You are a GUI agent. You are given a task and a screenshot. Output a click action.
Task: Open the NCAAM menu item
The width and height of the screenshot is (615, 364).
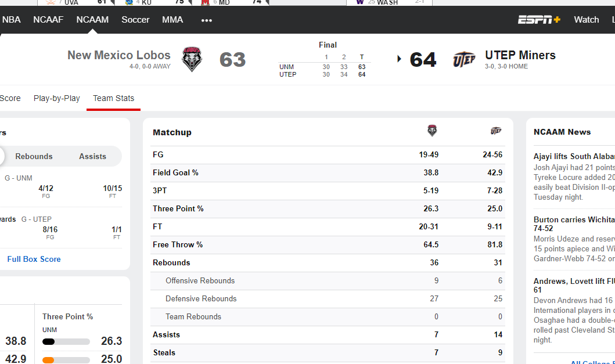(92, 20)
